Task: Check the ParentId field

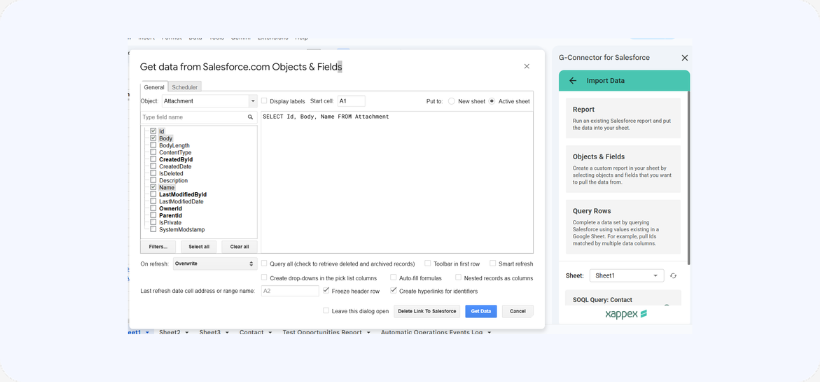Action: point(153,215)
